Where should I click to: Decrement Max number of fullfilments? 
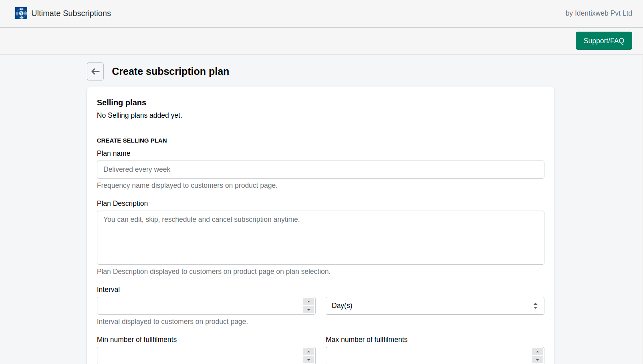537,360
